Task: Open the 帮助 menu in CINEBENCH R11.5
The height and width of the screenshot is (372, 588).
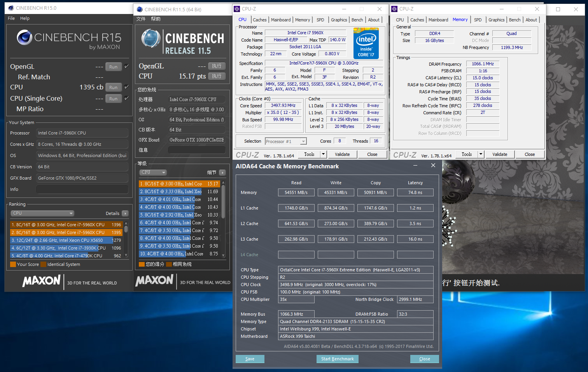Action: pyautogui.click(x=156, y=19)
